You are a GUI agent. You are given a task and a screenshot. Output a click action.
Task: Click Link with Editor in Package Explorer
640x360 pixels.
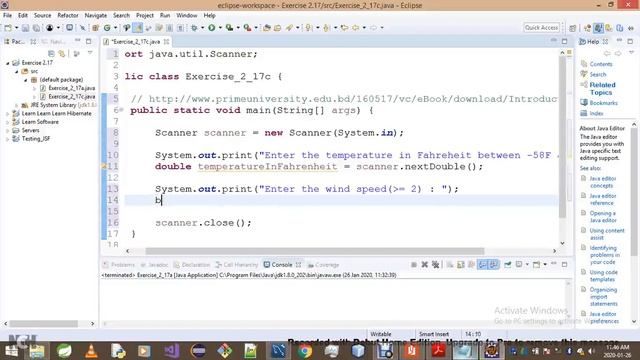pyautogui.click(x=62, y=54)
